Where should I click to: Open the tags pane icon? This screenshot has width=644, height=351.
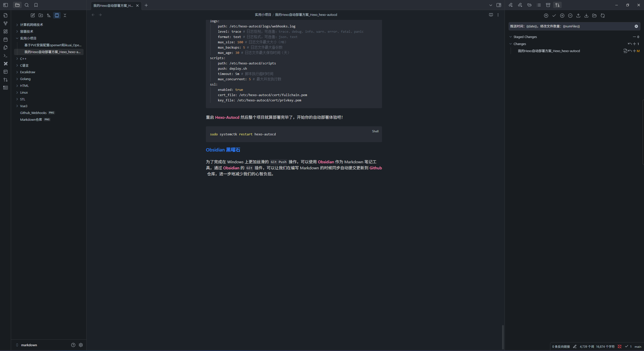click(529, 5)
